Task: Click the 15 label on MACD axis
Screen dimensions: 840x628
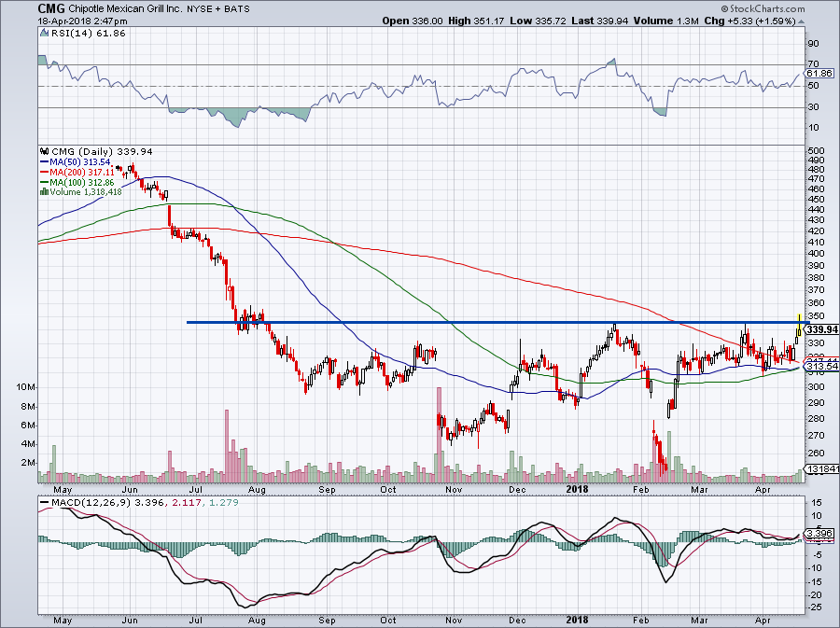Action: click(817, 503)
